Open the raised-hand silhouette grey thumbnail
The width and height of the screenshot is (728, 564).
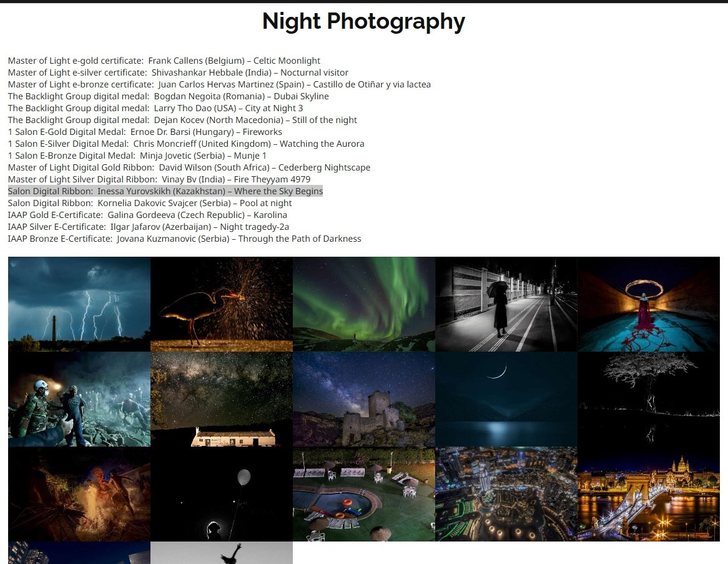[222, 553]
